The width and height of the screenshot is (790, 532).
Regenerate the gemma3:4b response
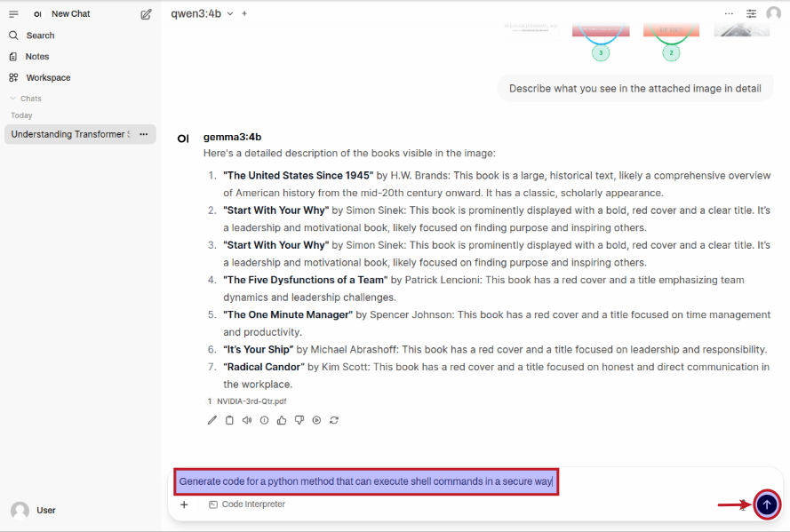[334, 420]
